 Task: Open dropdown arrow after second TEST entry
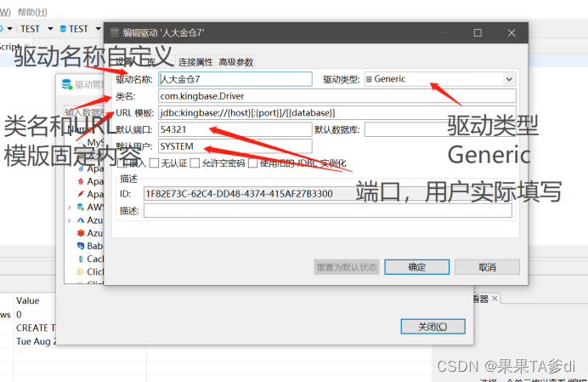click(99, 29)
